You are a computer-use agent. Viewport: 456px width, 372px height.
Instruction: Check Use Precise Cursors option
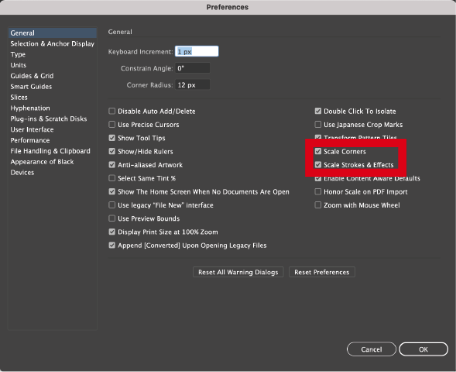[x=112, y=124]
